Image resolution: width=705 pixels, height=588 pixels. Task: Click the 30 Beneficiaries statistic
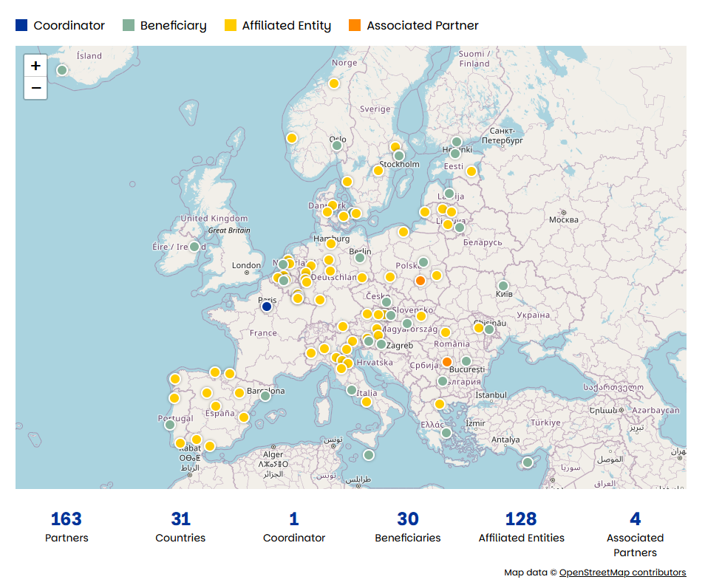coord(407,526)
